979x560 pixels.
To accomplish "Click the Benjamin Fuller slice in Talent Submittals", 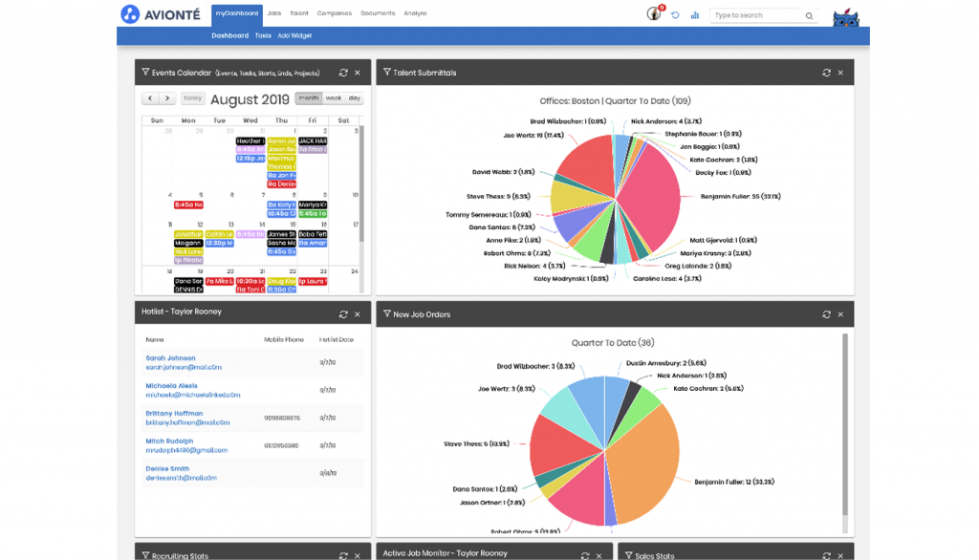I will [660, 196].
